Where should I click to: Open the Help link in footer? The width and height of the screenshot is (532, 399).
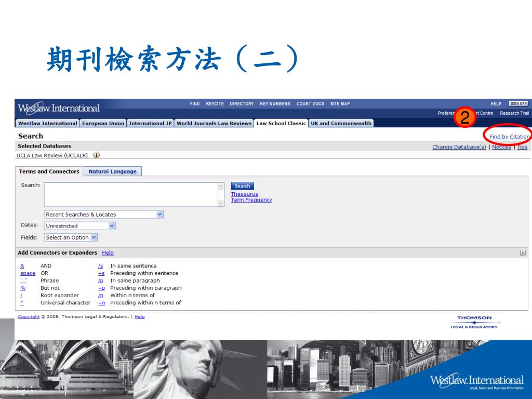(139, 316)
